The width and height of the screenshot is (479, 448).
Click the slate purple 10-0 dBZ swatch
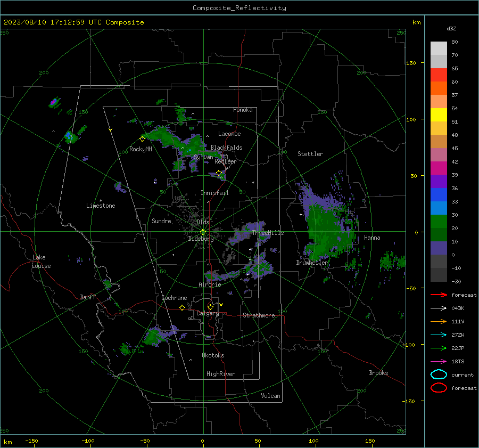[439, 248]
